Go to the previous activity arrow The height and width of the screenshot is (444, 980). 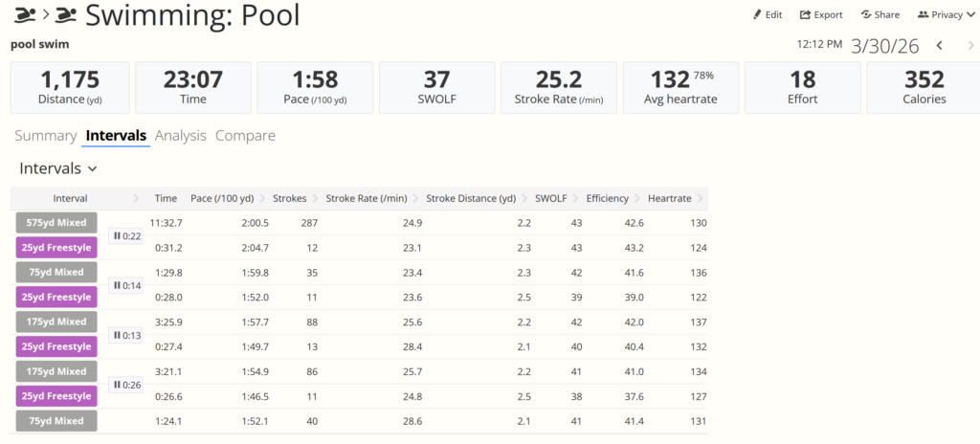pos(940,45)
